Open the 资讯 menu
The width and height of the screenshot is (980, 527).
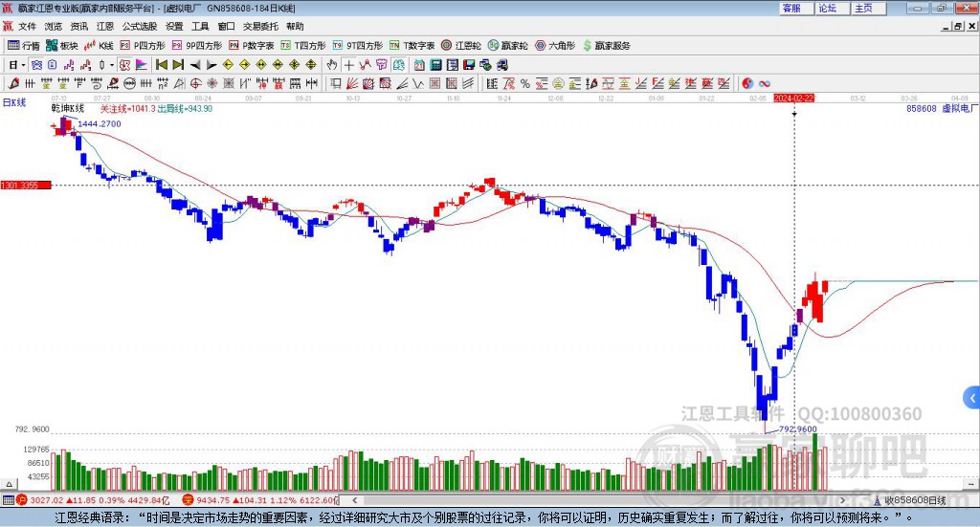pos(78,26)
